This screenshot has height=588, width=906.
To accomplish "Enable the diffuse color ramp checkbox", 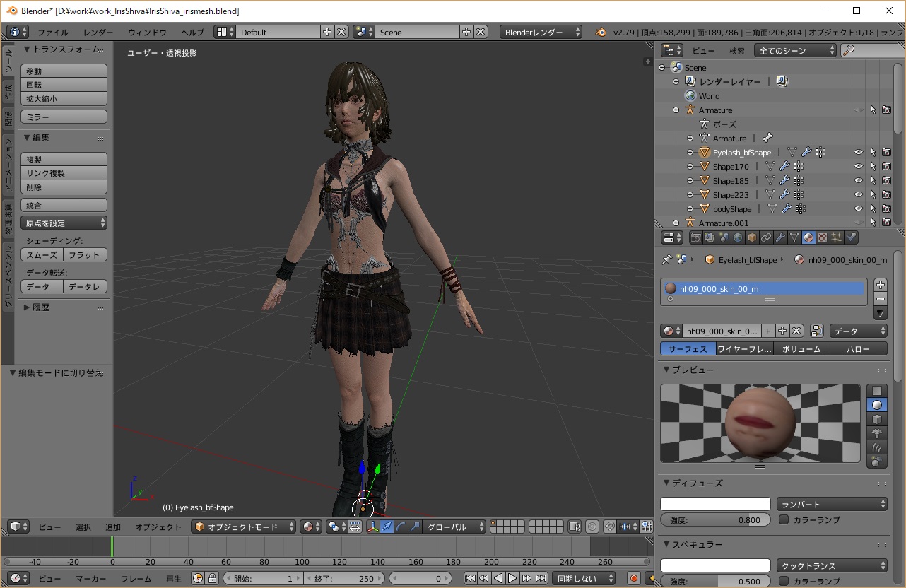I will click(783, 519).
